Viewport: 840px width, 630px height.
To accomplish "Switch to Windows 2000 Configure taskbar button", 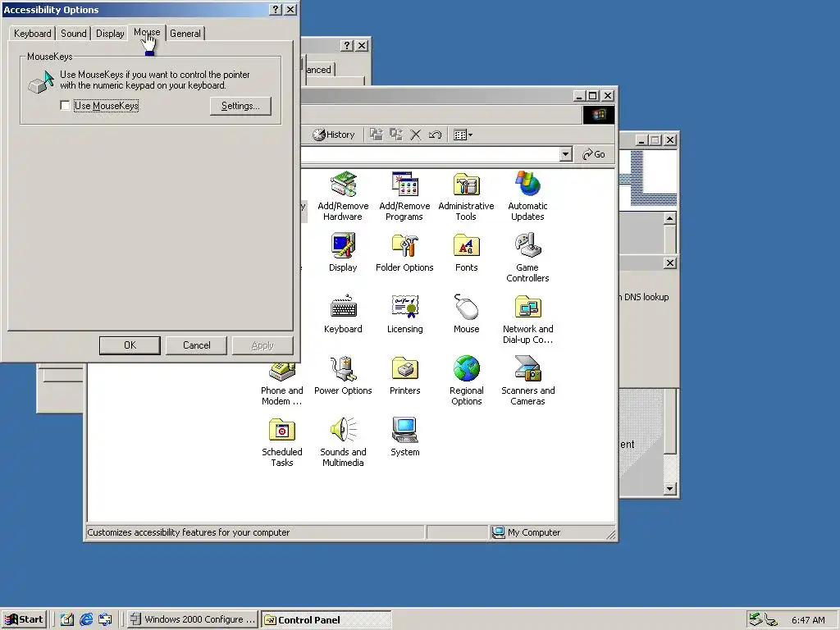I will click(x=193, y=619).
